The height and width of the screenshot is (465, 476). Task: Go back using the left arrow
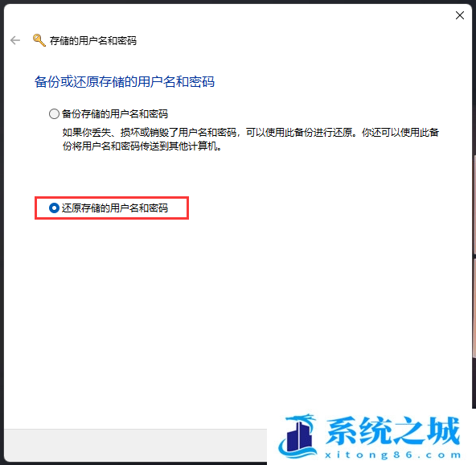[15, 40]
